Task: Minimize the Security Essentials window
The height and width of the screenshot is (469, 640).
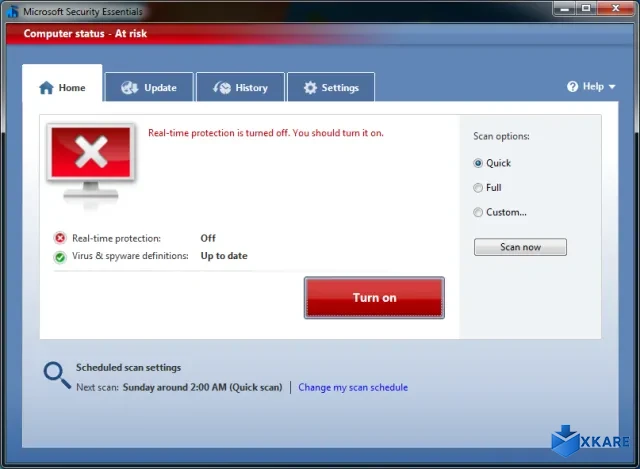Action: (564, 8)
